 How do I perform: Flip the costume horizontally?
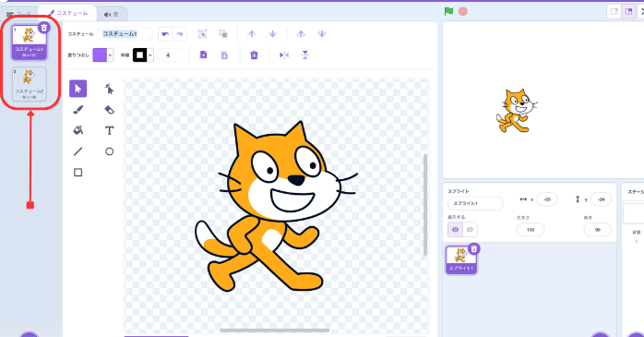pos(284,55)
